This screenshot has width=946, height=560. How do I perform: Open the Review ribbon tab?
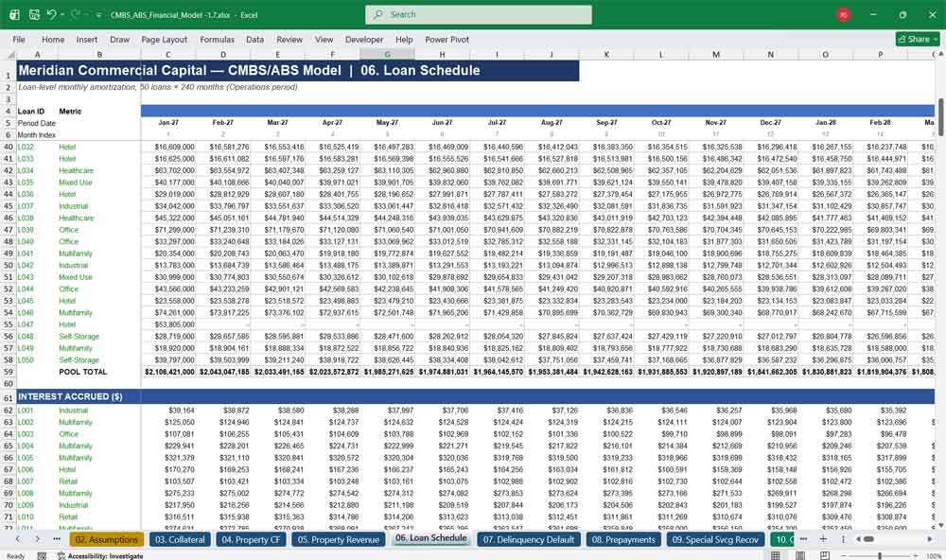point(289,39)
